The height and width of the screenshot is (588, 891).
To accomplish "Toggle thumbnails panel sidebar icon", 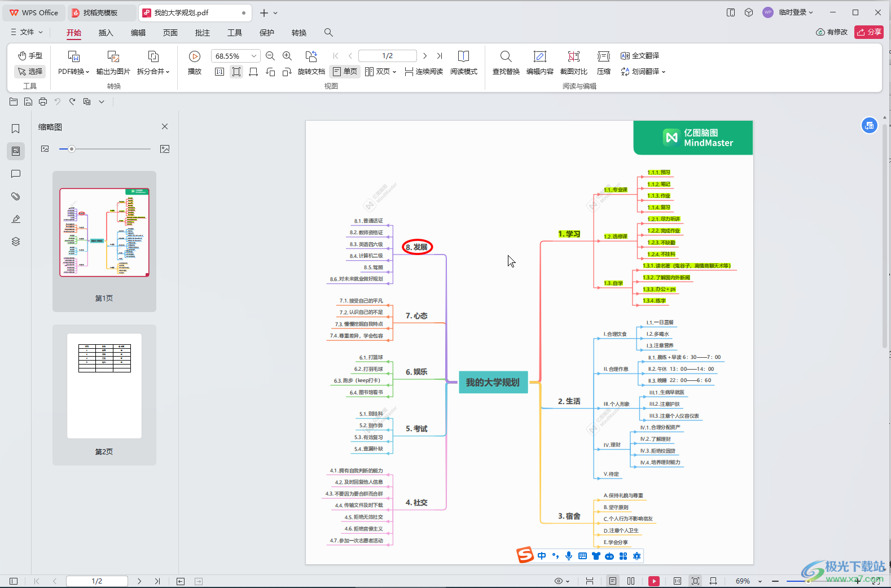I will (16, 151).
